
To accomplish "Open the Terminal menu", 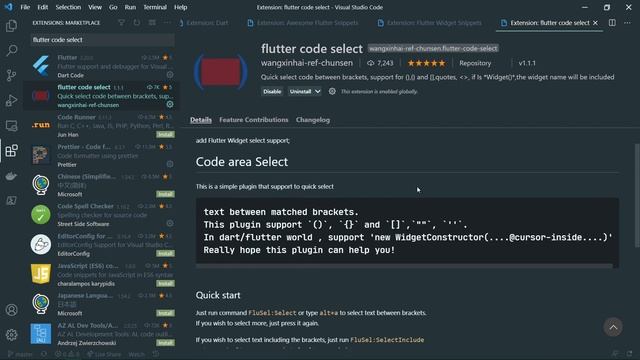I will pyautogui.click(x=155, y=7).
